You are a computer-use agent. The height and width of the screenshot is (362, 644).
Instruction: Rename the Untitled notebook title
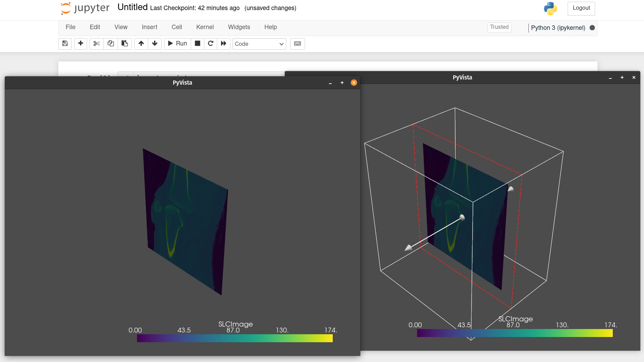coord(132,7)
